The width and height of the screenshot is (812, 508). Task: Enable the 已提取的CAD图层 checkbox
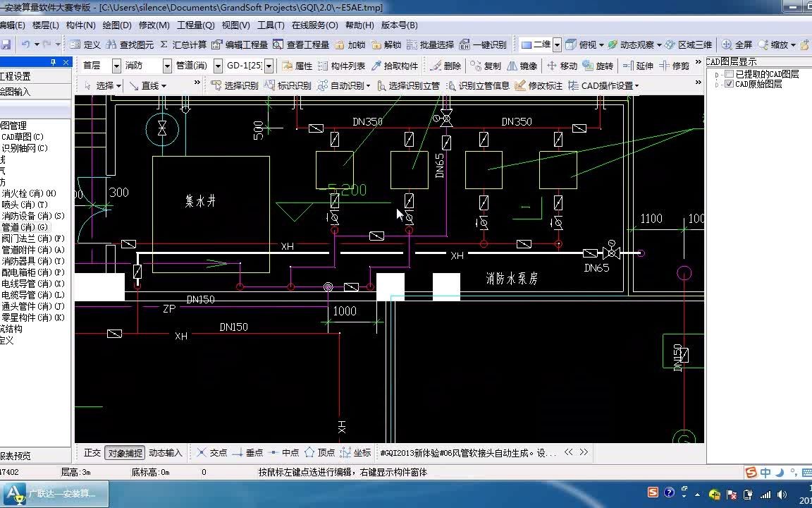[730, 73]
